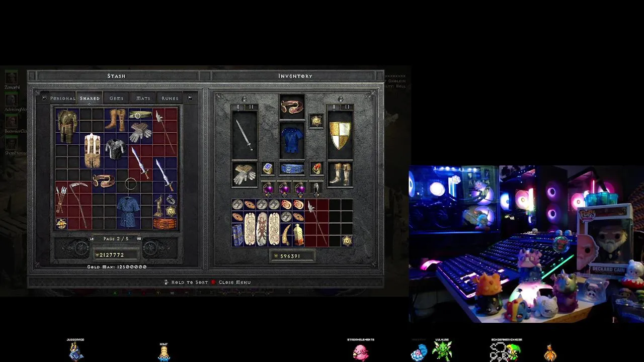The height and width of the screenshot is (362, 644).
Task: Select the copper circlet in the stash grid
Action: [104, 180]
